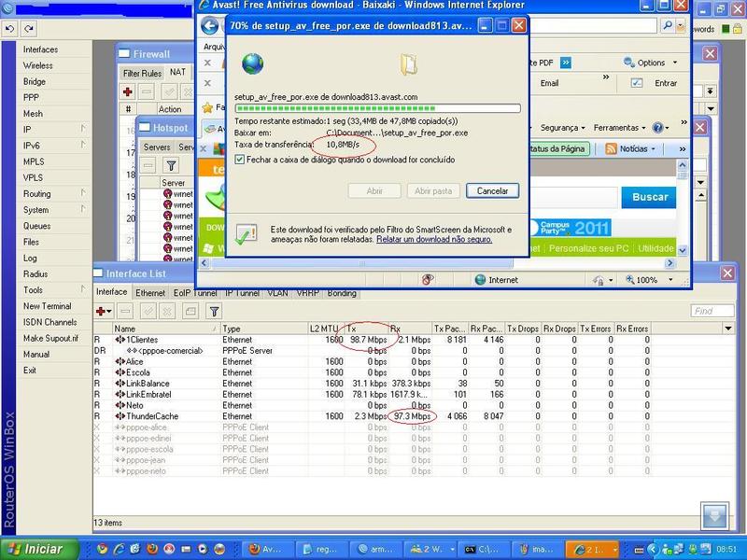Click the blue down arrow box in Interface List
747x560 pixels.
[714, 516]
